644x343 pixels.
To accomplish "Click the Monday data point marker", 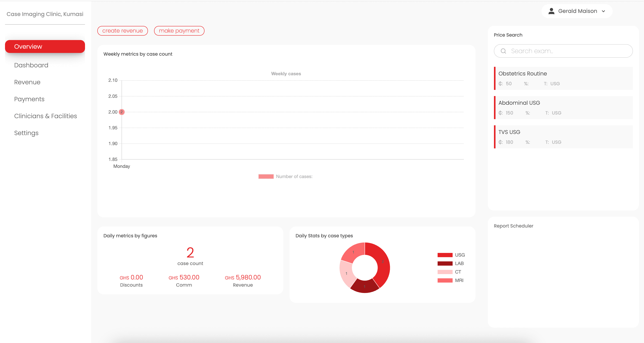I will (122, 112).
